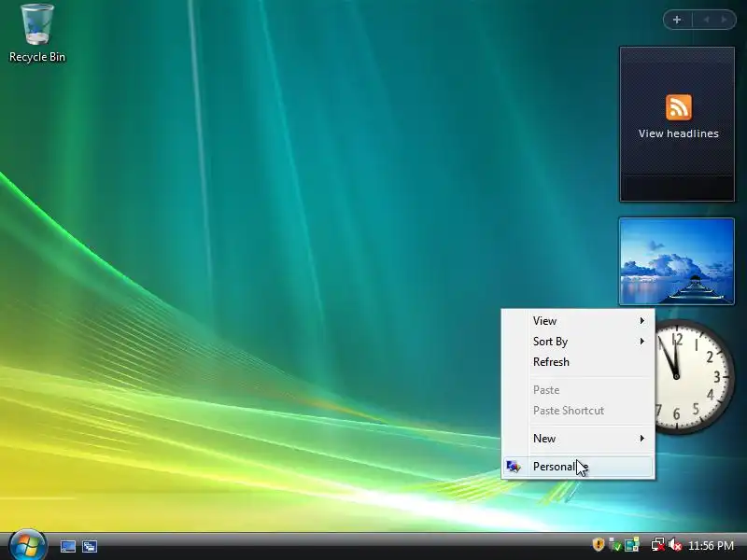The image size is (747, 560).
Task: Click Show Desktop in Quick Launch
Action: click(x=67, y=546)
